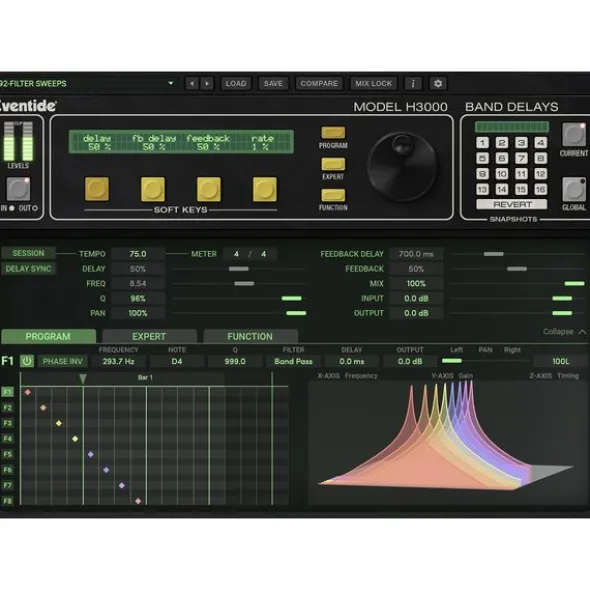The width and height of the screenshot is (590, 591).
Task: Switch to the EXPERT tab
Action: pyautogui.click(x=149, y=336)
